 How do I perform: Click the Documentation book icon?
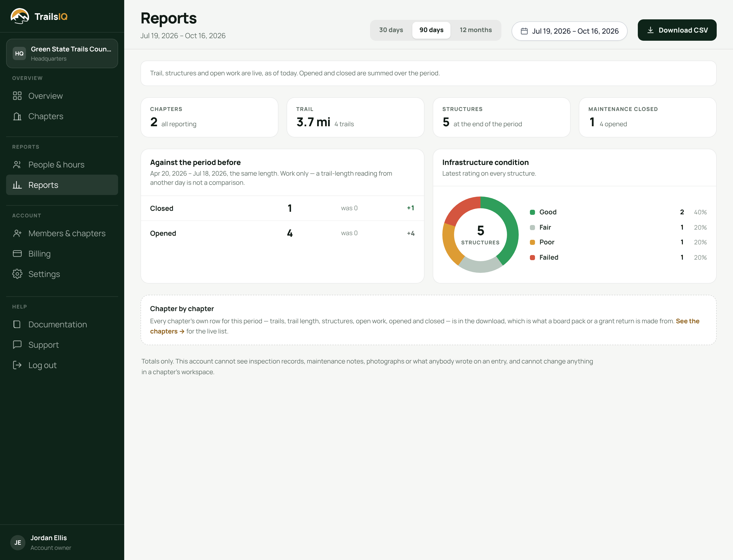17,324
